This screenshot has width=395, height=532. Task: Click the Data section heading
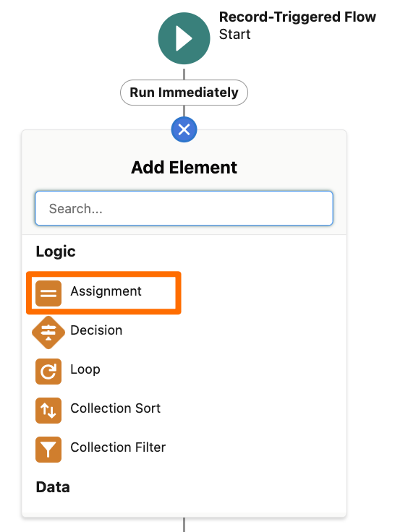(x=53, y=487)
